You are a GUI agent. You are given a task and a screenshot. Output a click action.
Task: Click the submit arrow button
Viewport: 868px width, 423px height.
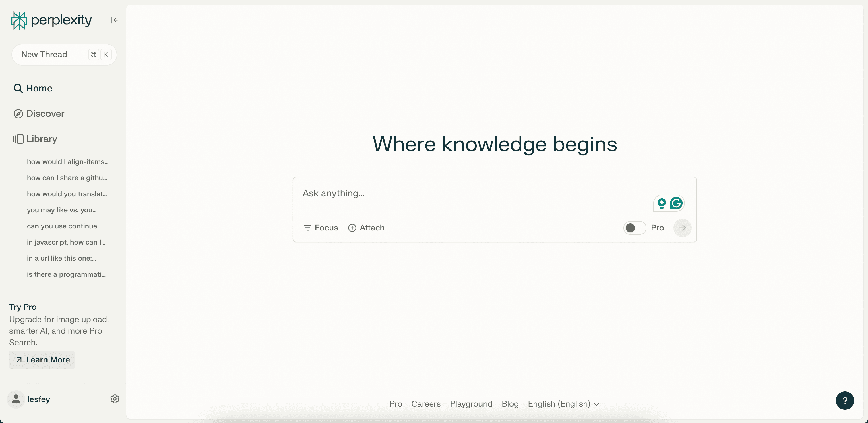682,228
